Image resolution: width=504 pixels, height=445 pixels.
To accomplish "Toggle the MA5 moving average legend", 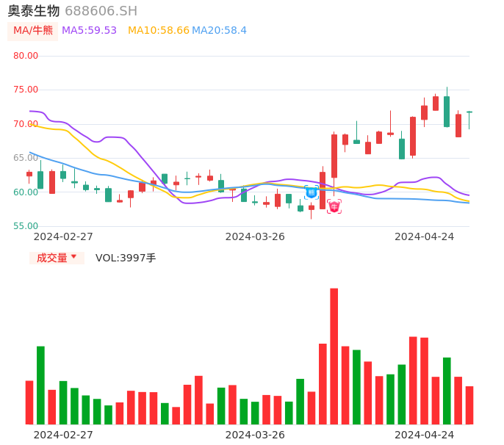I will tap(89, 31).
